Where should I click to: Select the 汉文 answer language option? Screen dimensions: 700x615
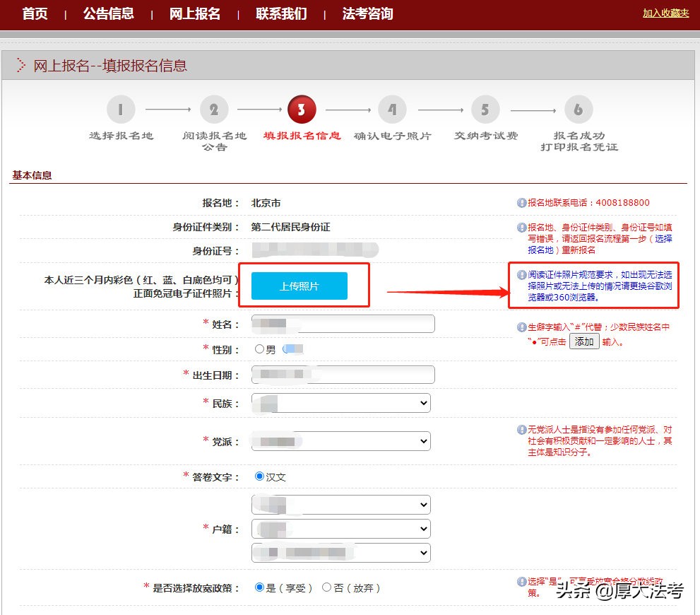click(x=259, y=476)
